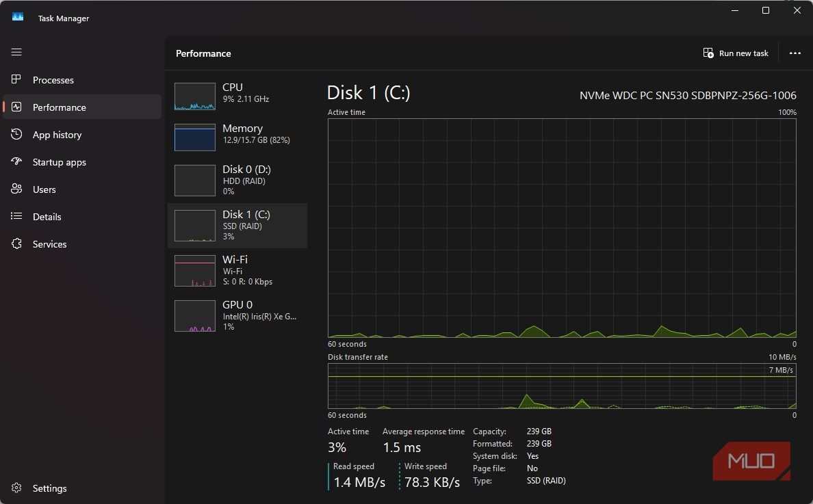Click the Capacity 239 GB value
The image size is (813, 504).
click(539, 431)
